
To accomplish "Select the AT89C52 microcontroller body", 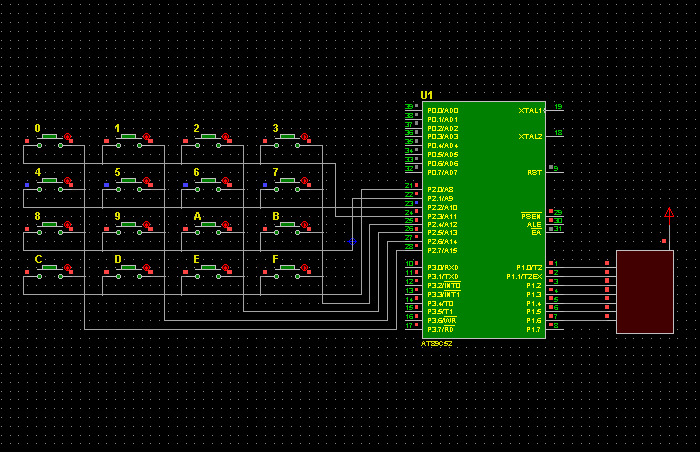I will click(x=485, y=220).
